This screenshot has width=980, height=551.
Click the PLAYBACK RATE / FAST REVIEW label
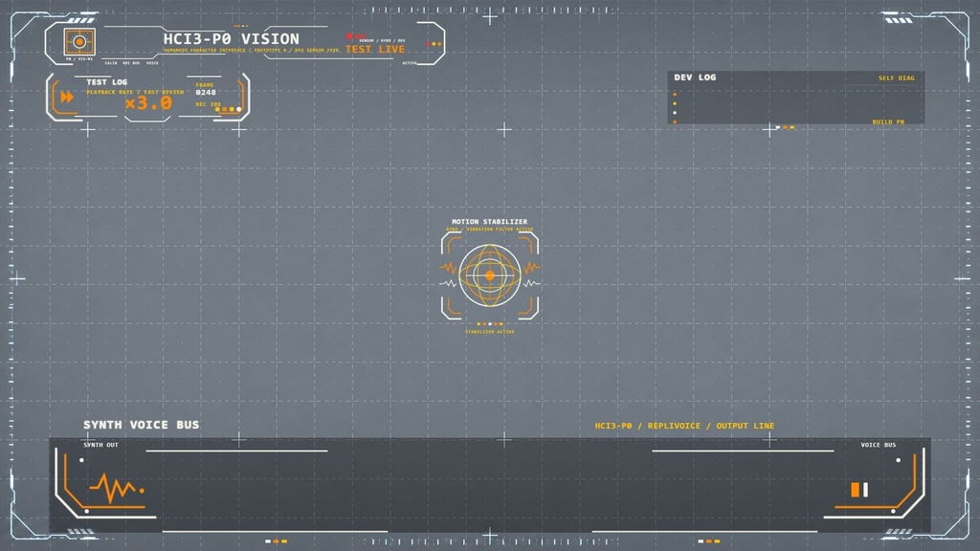[135, 92]
